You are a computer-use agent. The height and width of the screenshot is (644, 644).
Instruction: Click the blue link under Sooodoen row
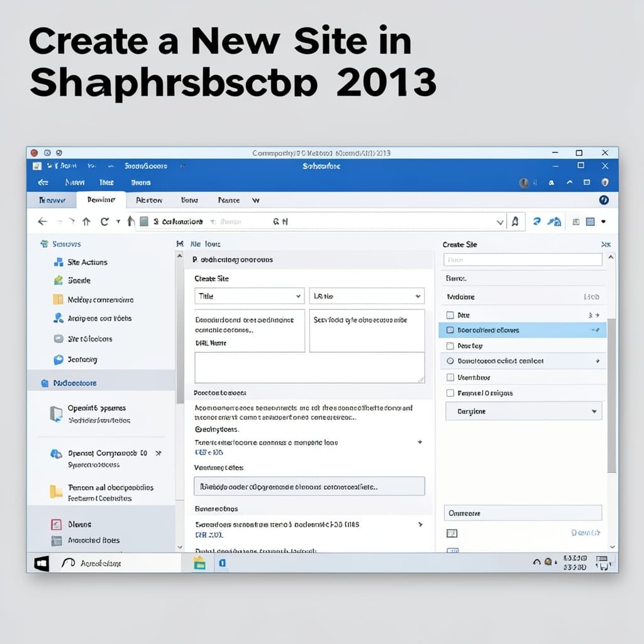[209, 535]
